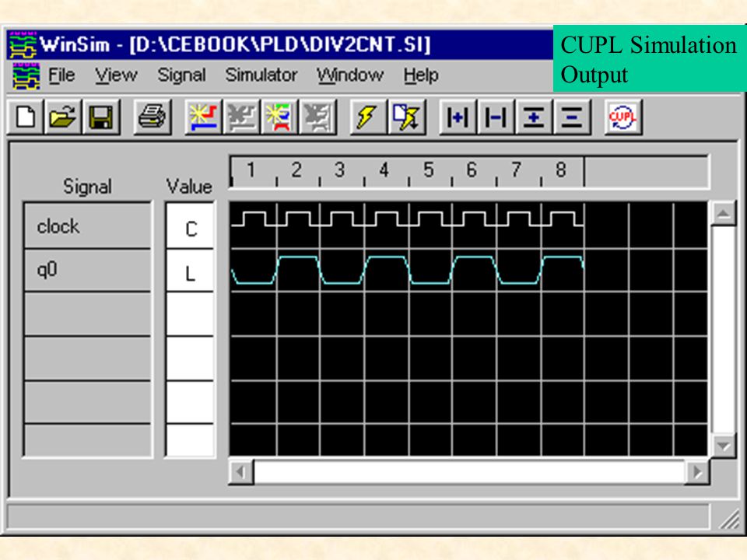
Task: Click the vertical scrollbar down arrow
Action: (723, 446)
